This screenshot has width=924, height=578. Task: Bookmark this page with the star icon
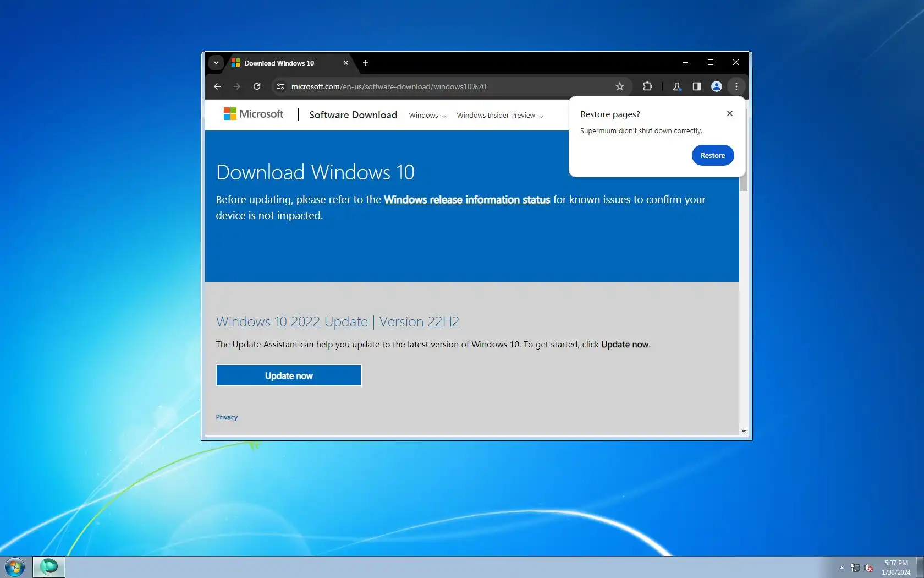coord(620,86)
